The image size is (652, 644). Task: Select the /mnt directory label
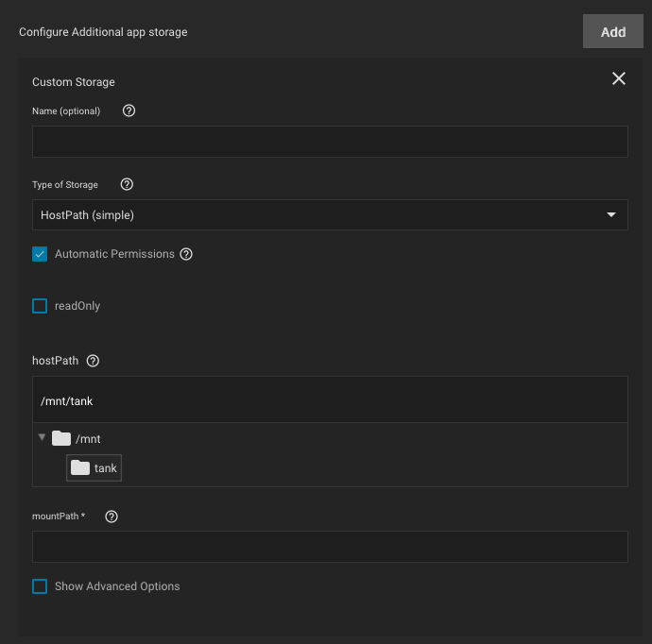coord(88,439)
